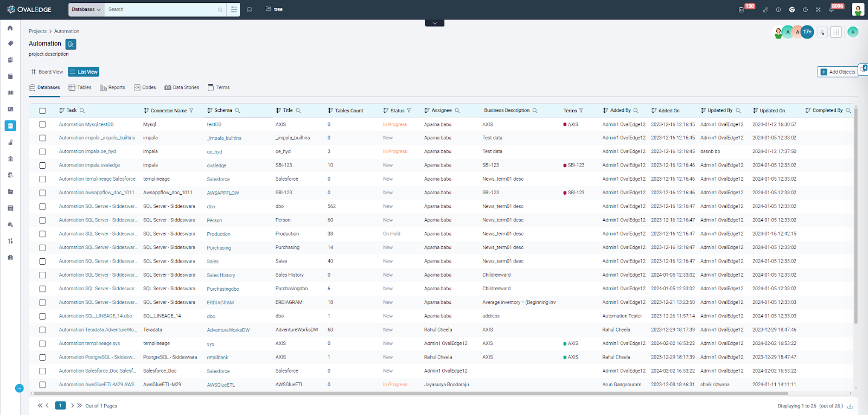Click the bookmark icon beside the search bar
The image size is (868, 415).
click(x=250, y=9)
